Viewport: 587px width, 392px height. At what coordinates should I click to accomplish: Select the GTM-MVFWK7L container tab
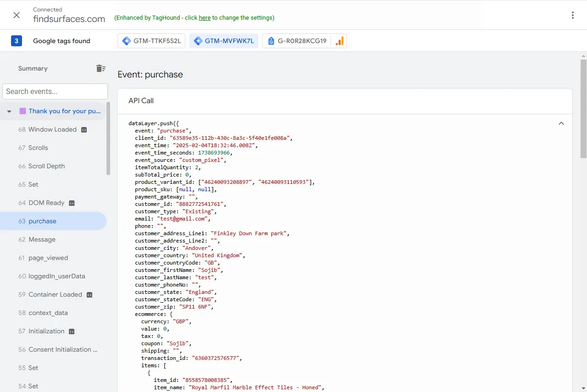[x=224, y=41]
